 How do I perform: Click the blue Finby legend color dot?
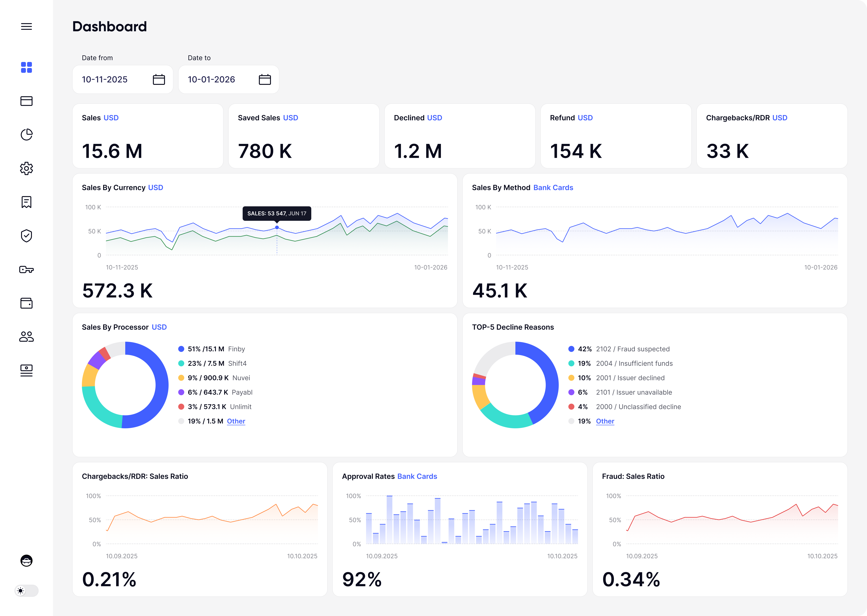[x=181, y=349]
